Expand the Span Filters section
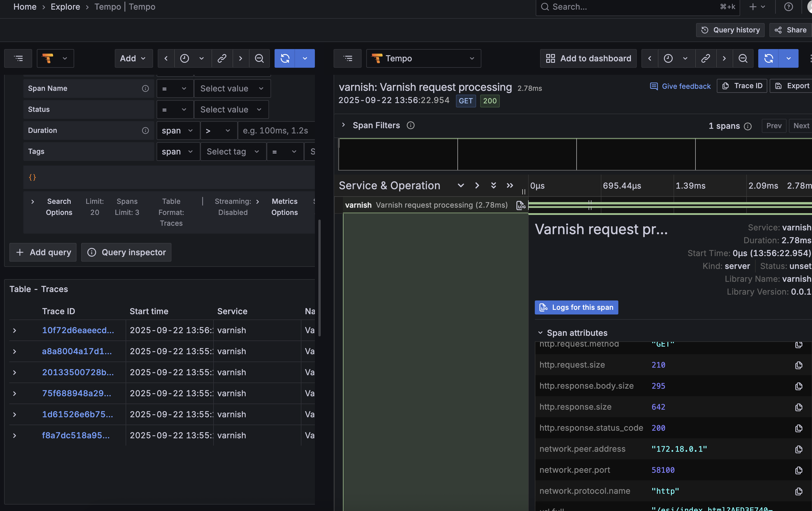Image resolution: width=812 pixels, height=511 pixels. [x=343, y=125]
